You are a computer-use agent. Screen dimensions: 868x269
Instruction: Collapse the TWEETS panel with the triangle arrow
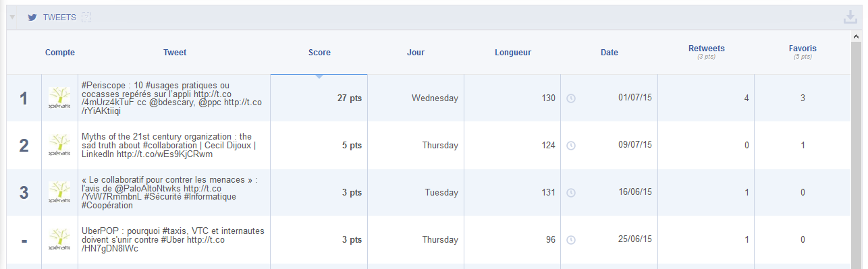pyautogui.click(x=12, y=18)
